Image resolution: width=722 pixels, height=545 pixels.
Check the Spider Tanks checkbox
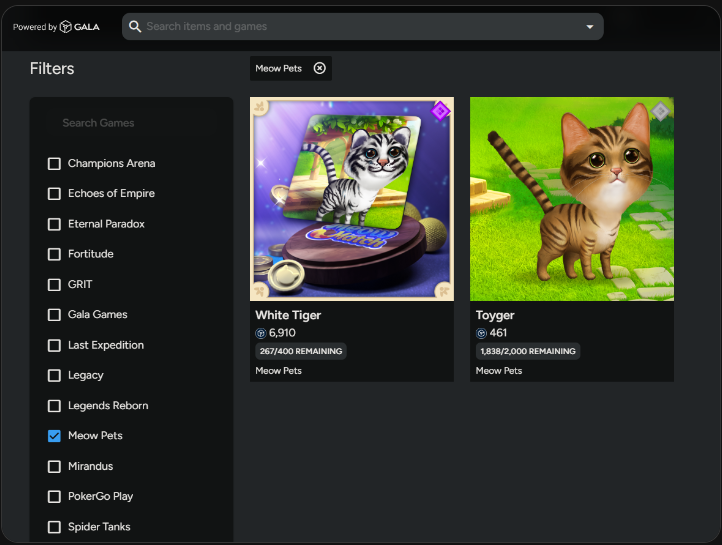(x=54, y=527)
